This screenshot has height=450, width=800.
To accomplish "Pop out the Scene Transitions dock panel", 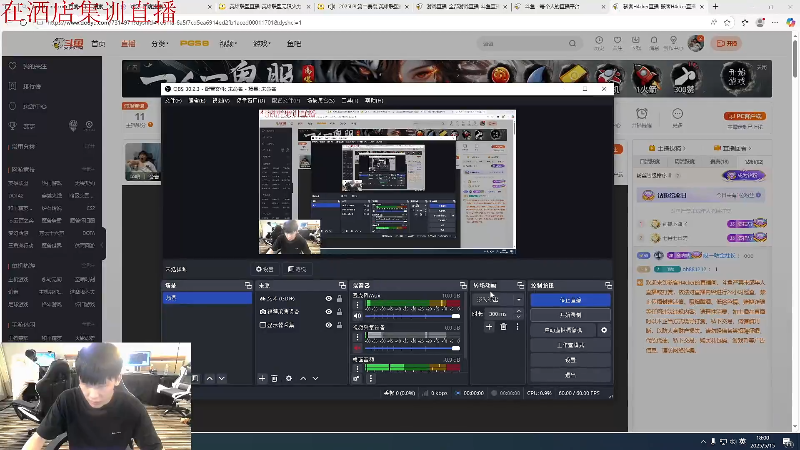I will pyautogui.click(x=520, y=285).
